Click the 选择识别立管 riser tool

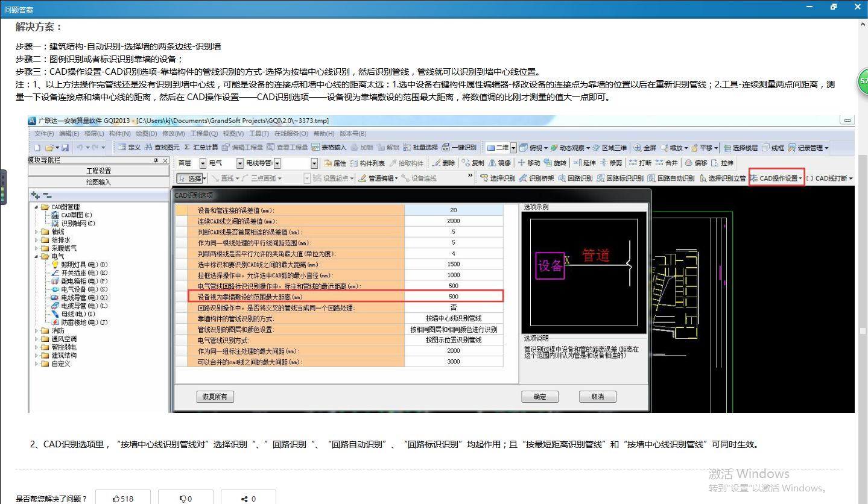pyautogui.click(x=722, y=178)
